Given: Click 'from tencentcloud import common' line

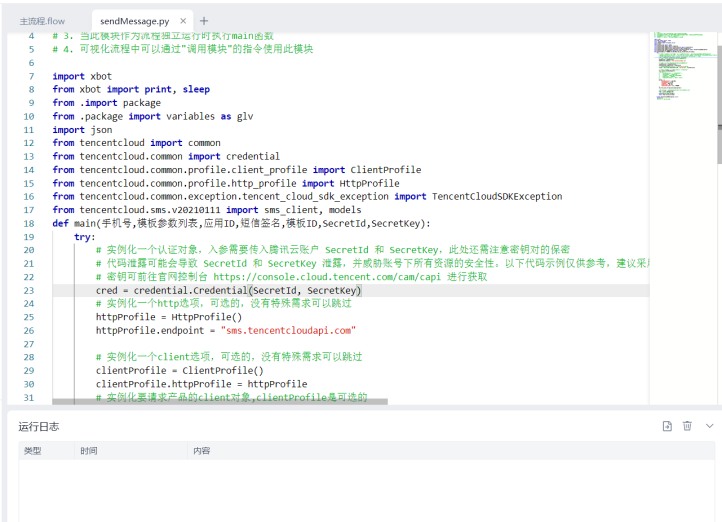Looking at the screenshot, I should pyautogui.click(x=136, y=143).
